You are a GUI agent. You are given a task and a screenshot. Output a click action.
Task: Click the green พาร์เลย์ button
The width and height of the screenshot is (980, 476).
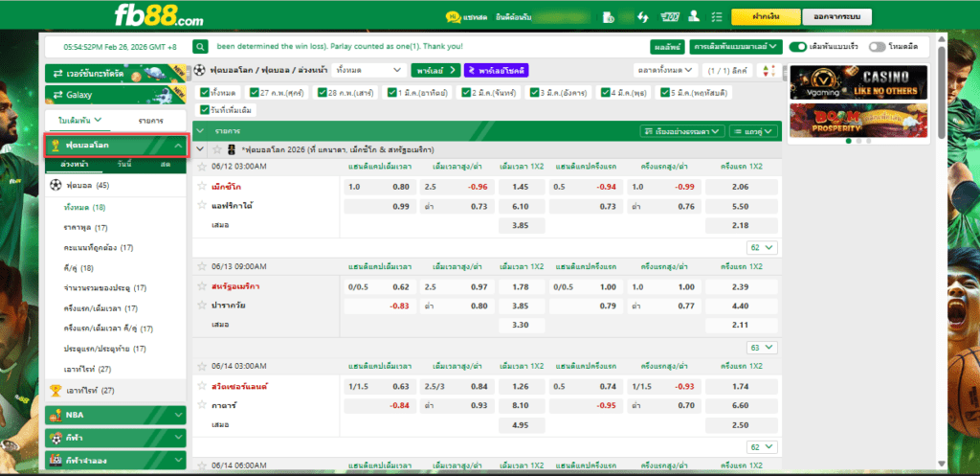tap(435, 70)
